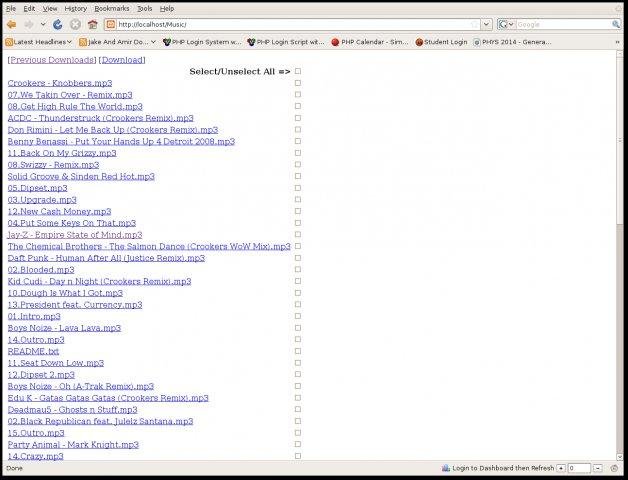
Task: Check the box for Crookers - Knobbers.mp3
Action: click(298, 83)
